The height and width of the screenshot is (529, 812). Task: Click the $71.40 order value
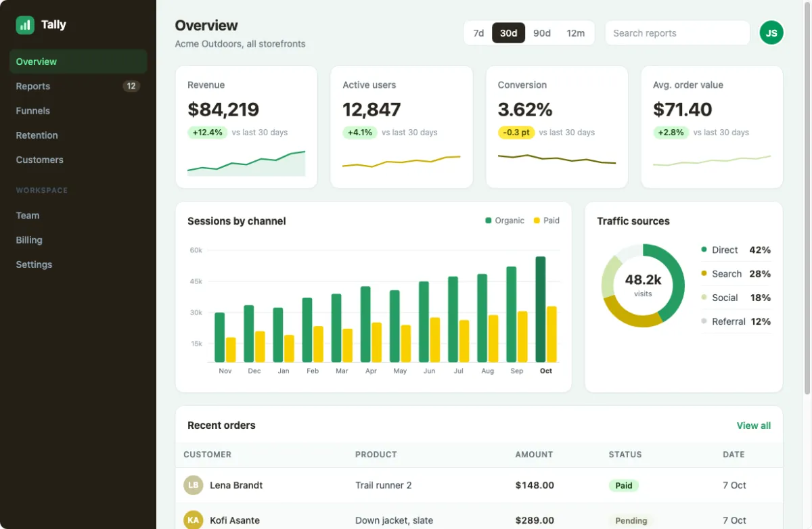click(x=683, y=109)
